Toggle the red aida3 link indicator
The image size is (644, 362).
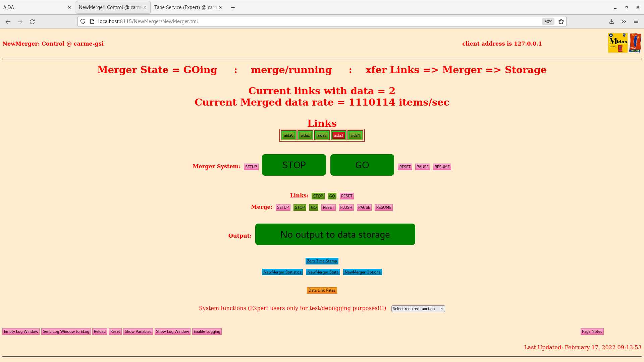pos(338,135)
